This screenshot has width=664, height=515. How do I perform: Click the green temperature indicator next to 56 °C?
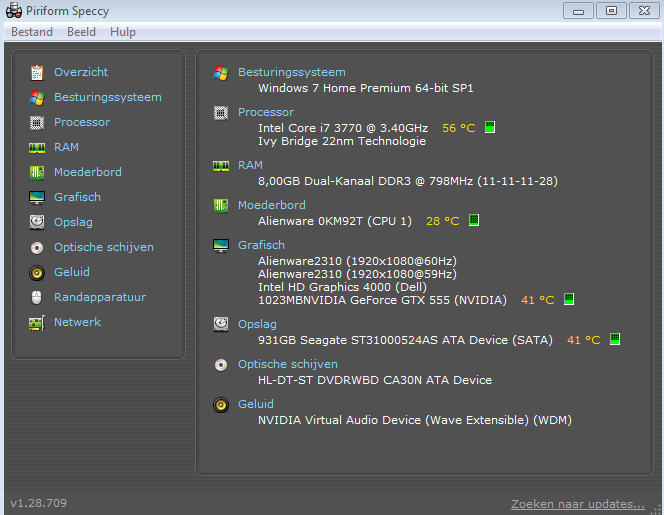[490, 127]
